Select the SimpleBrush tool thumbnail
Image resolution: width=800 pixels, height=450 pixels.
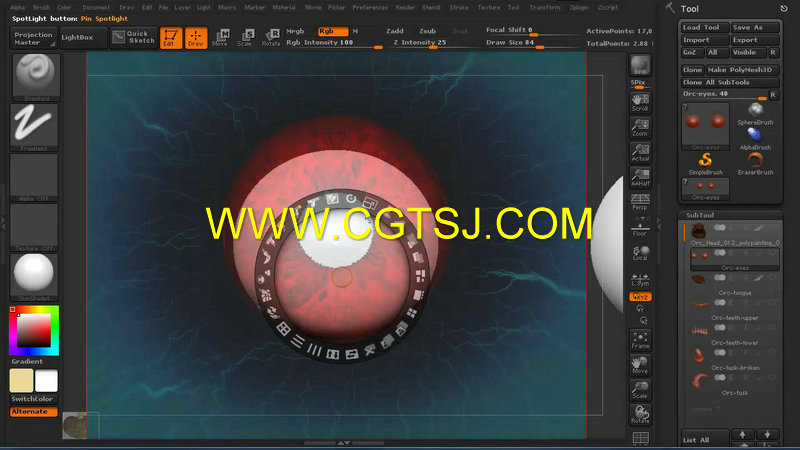click(706, 164)
